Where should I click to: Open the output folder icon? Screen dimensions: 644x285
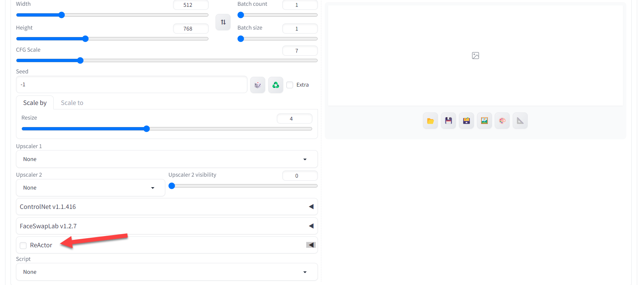(x=430, y=121)
